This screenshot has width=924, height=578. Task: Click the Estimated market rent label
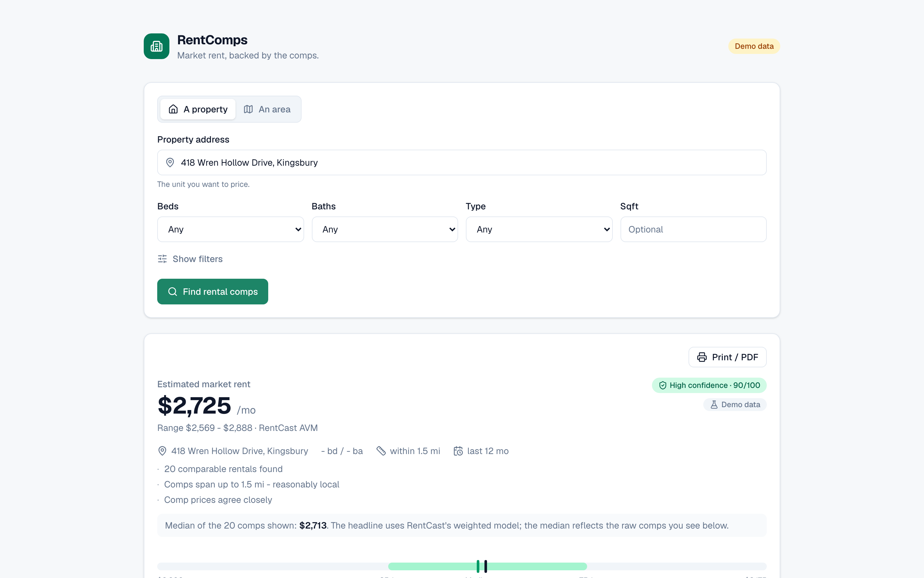[x=204, y=384]
